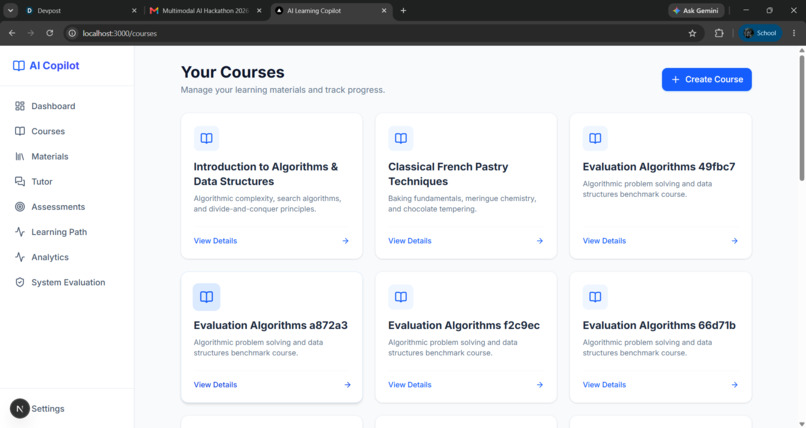Viewport: 806px width, 428px height.
Task: Click arrow icon on Evaluation Algorithms 66d71b card
Action: (735, 384)
